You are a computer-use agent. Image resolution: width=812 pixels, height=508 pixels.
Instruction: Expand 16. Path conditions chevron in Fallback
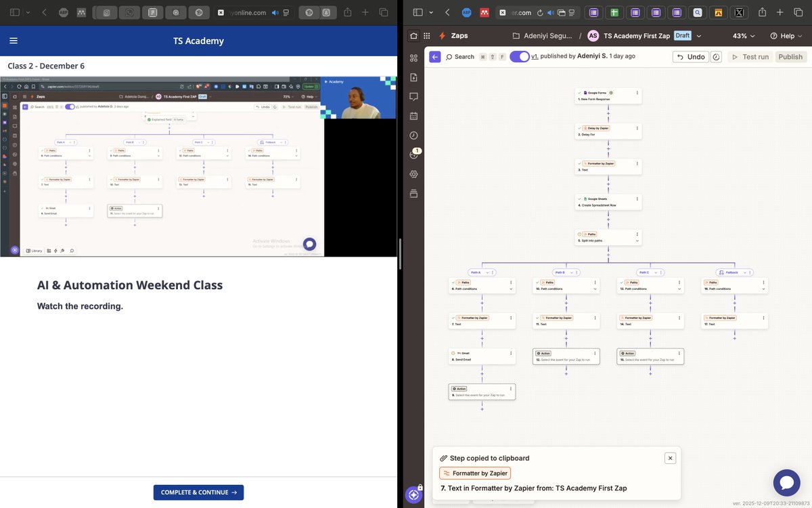click(x=763, y=289)
